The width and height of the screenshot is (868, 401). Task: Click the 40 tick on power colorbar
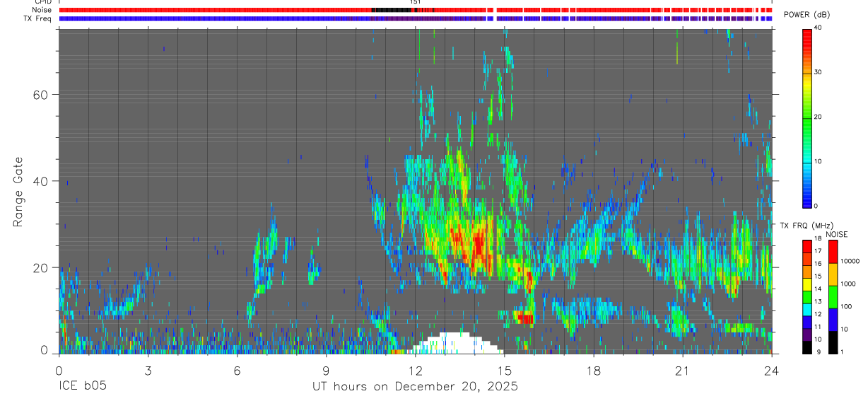click(819, 28)
